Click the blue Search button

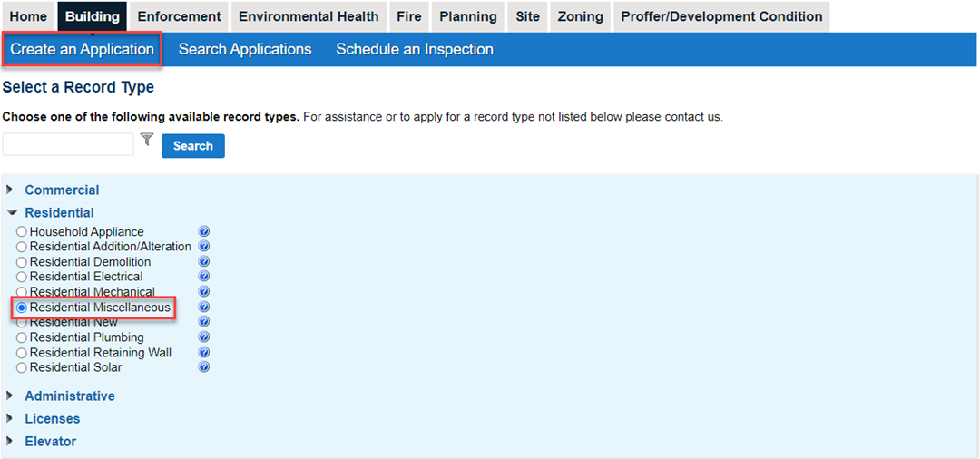(x=193, y=146)
